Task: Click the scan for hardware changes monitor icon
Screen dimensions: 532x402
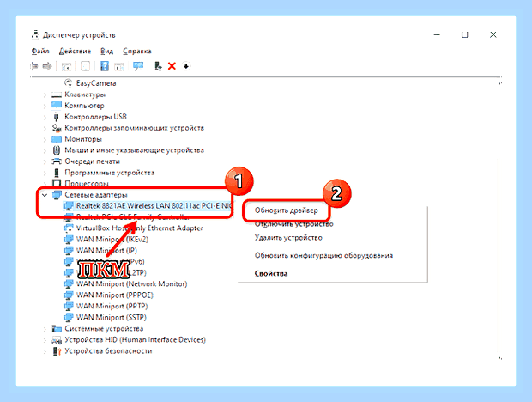Action: point(138,66)
